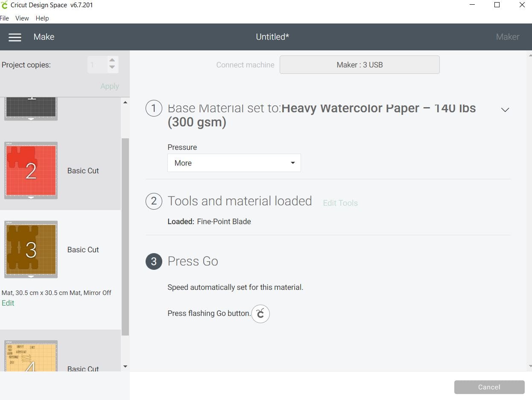
Task: Select the red mat 2 thumbnail
Action: [x=31, y=171]
